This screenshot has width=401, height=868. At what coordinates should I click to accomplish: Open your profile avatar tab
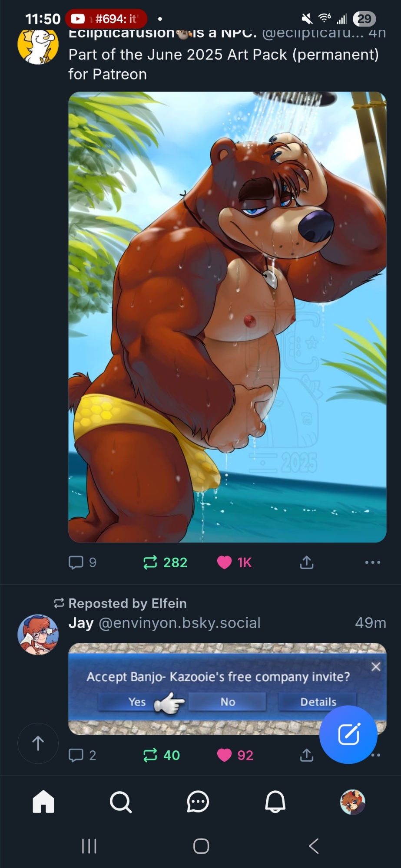pos(352,802)
